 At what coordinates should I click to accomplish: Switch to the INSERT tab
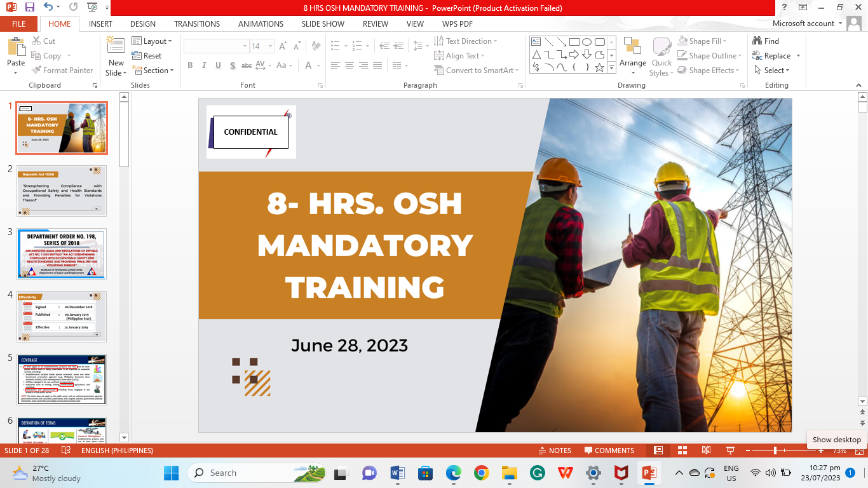[100, 24]
